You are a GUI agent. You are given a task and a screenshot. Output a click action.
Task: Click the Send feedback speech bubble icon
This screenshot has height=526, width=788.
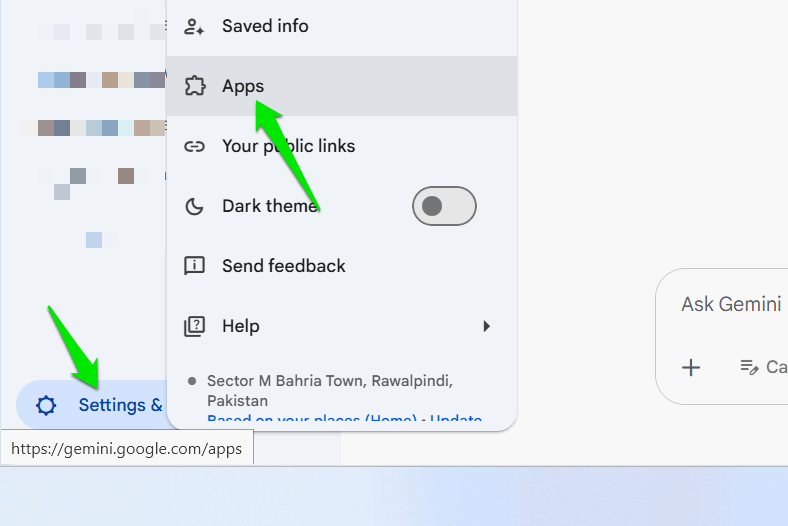point(194,266)
